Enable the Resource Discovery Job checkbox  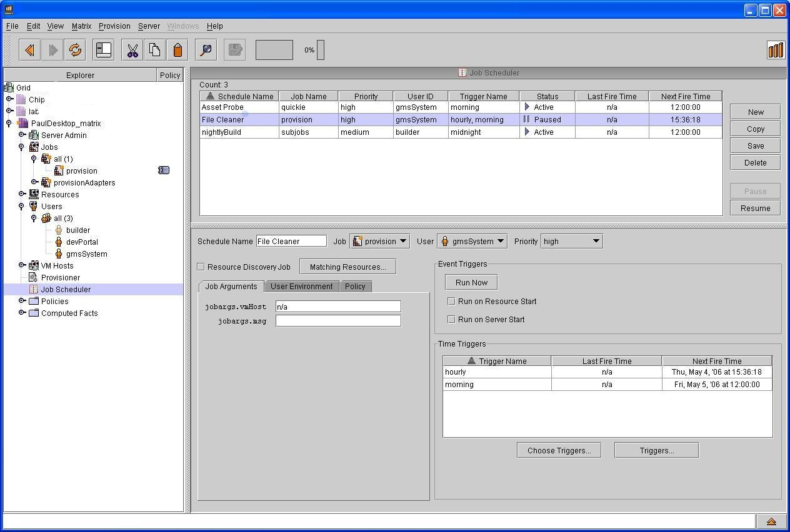pos(201,267)
